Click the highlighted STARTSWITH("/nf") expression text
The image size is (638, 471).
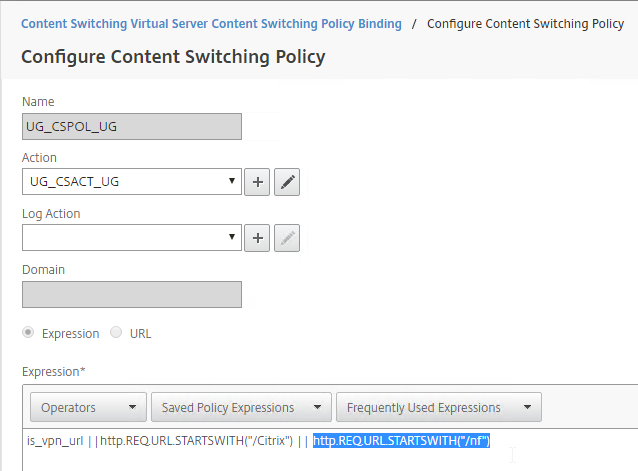coord(401,441)
